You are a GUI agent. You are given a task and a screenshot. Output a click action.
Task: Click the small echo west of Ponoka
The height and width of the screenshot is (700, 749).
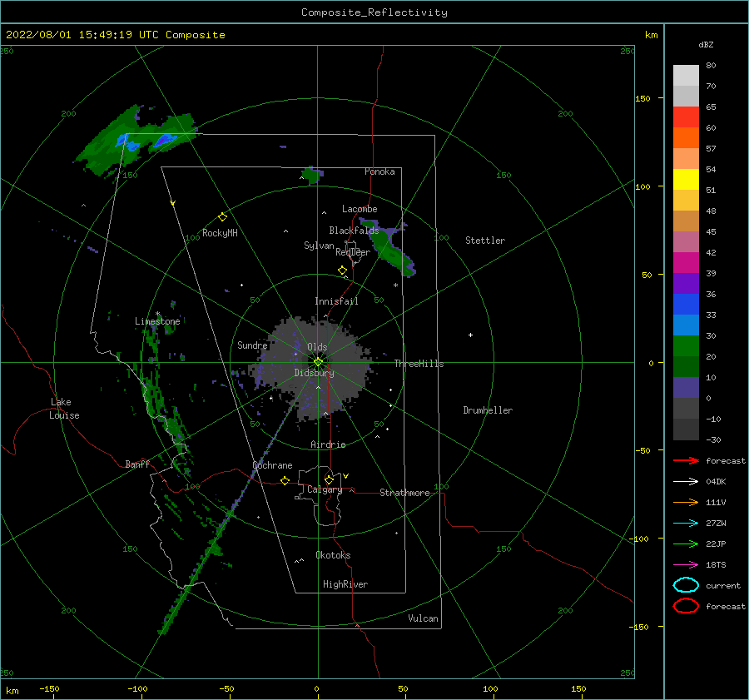pos(312,176)
